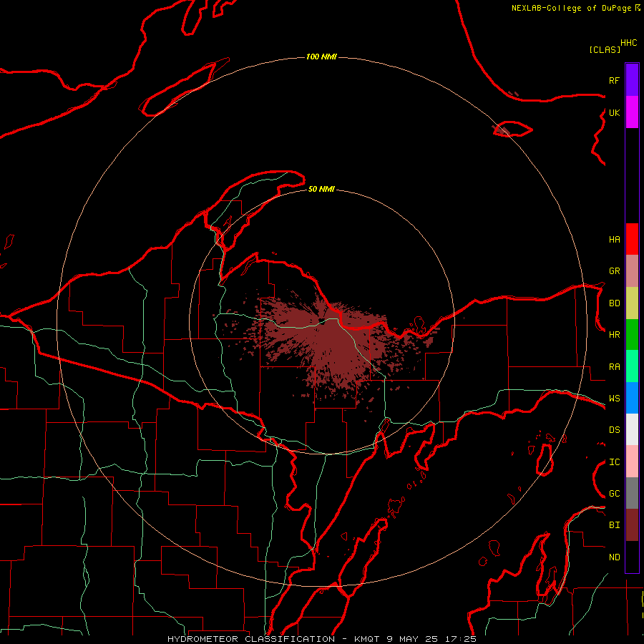Click the BD legend label
The image size is (644, 644).
click(615, 303)
